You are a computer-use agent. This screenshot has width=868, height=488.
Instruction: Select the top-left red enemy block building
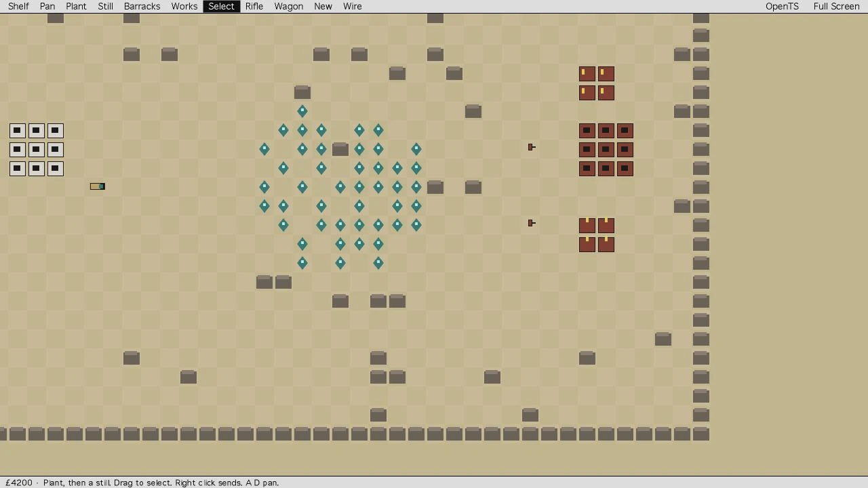[x=587, y=130]
